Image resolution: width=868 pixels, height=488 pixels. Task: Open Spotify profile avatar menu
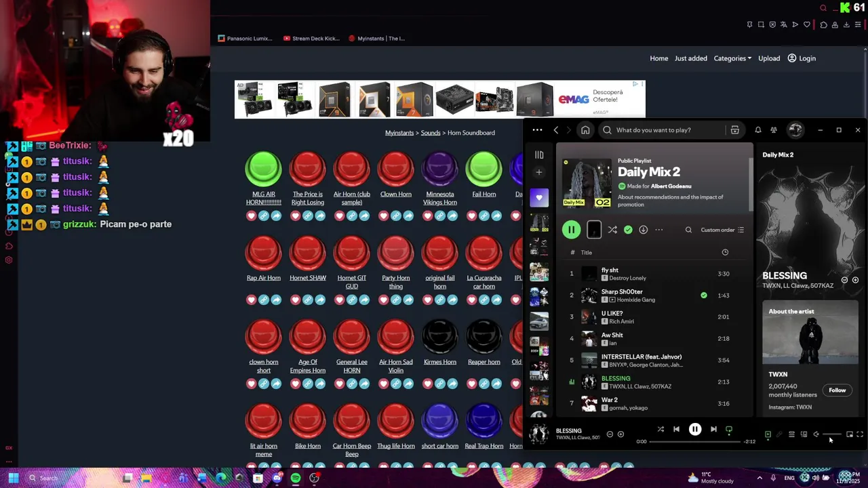click(x=795, y=129)
